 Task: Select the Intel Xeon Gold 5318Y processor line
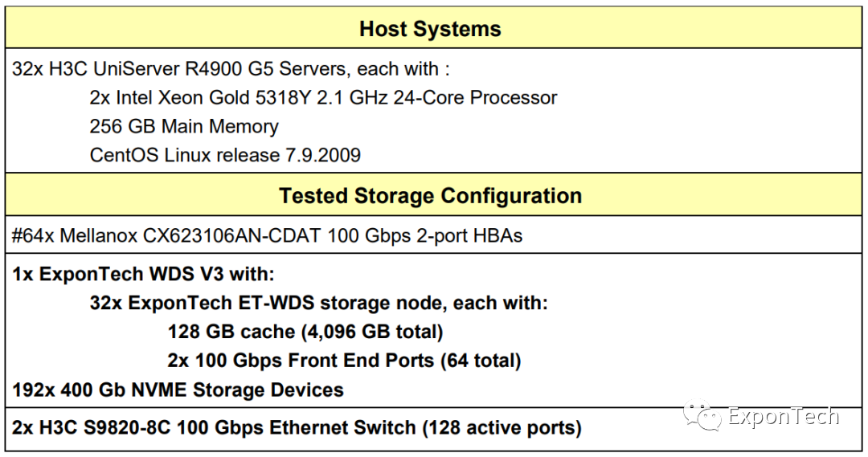point(323,98)
